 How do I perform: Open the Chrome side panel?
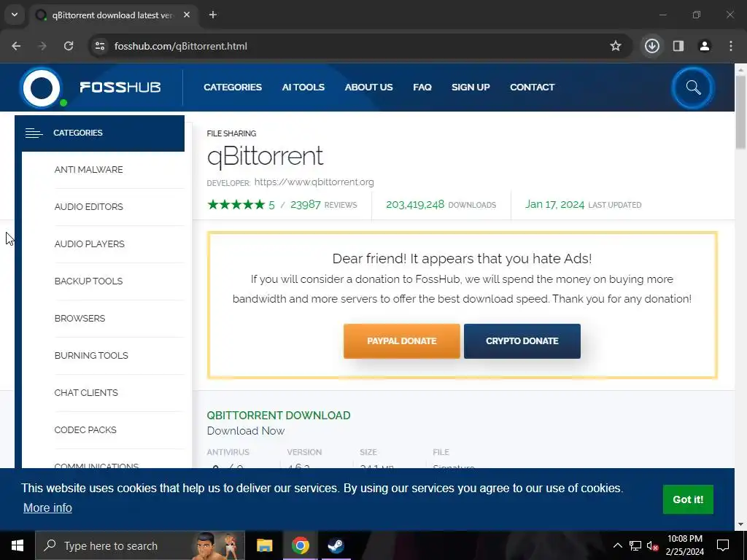tap(678, 46)
